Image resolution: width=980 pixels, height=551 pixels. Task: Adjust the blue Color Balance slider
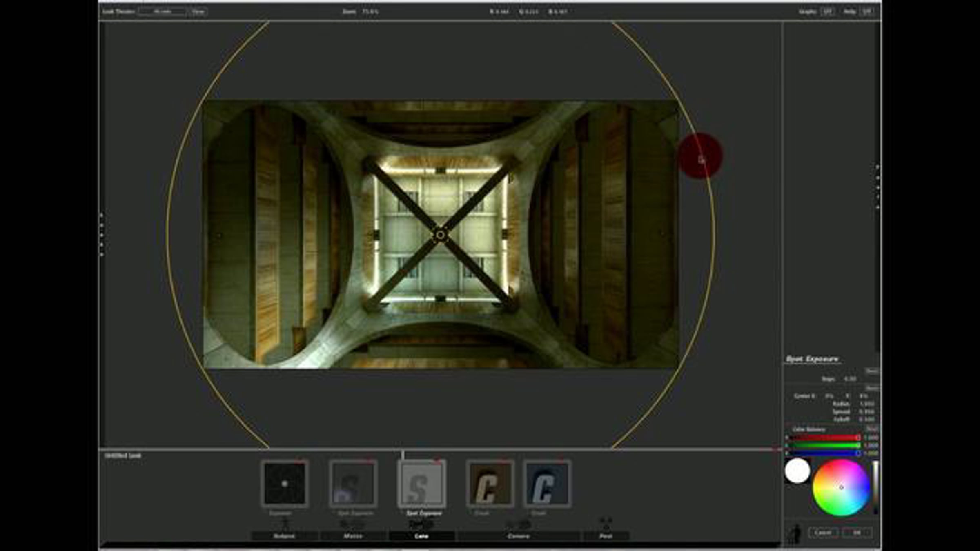[x=824, y=453]
